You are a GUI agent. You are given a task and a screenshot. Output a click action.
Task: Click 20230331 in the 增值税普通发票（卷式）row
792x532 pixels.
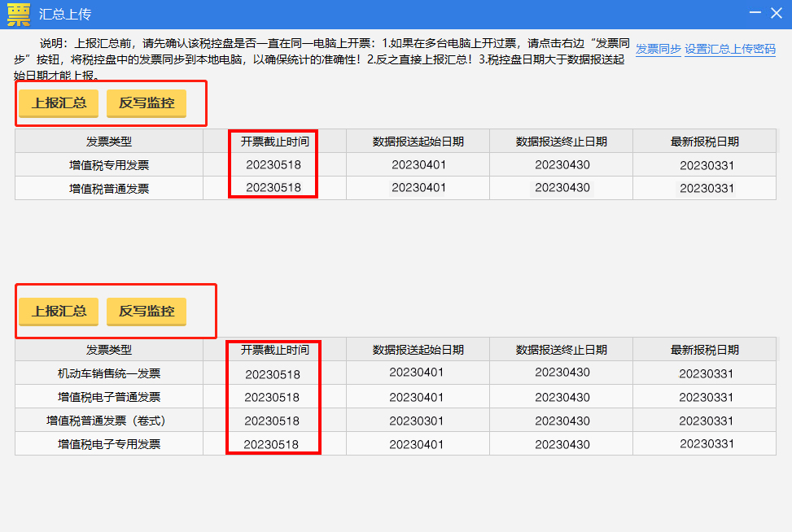(706, 421)
